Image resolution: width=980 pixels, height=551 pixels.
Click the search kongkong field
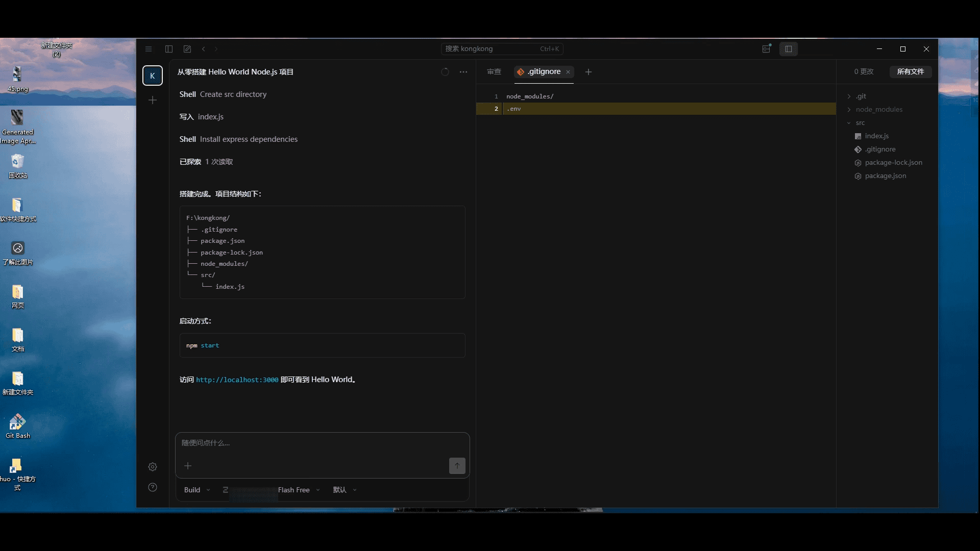(x=502, y=49)
